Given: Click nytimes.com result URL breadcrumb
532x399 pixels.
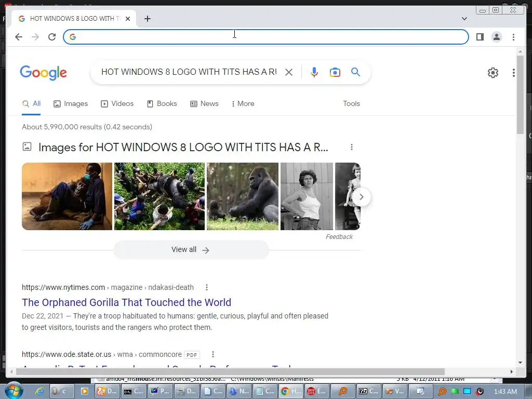Looking at the screenshot, I should click(108, 287).
